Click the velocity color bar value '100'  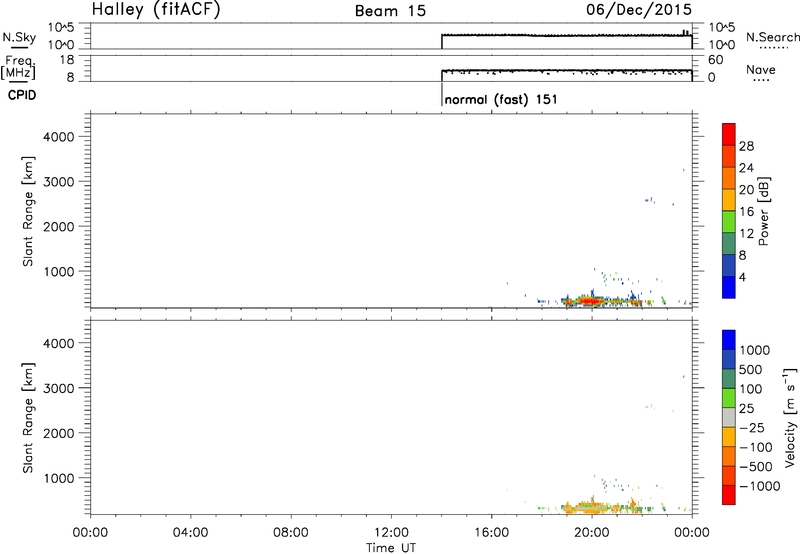point(751,389)
